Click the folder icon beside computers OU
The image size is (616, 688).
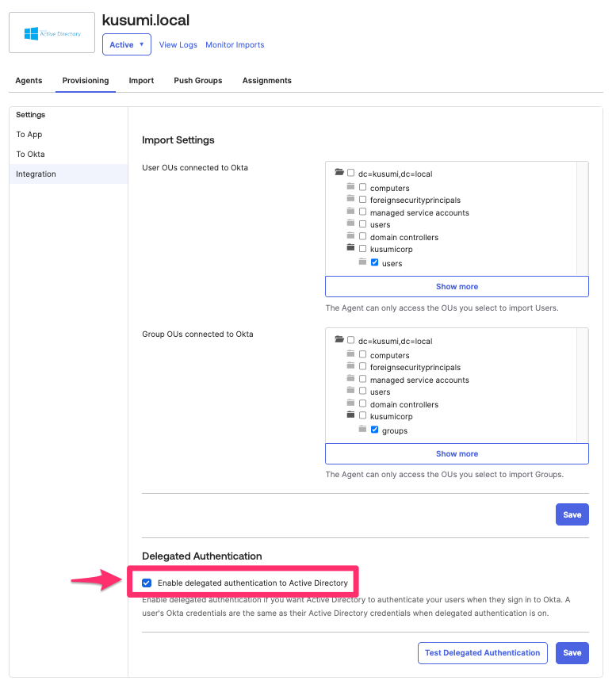(x=350, y=188)
